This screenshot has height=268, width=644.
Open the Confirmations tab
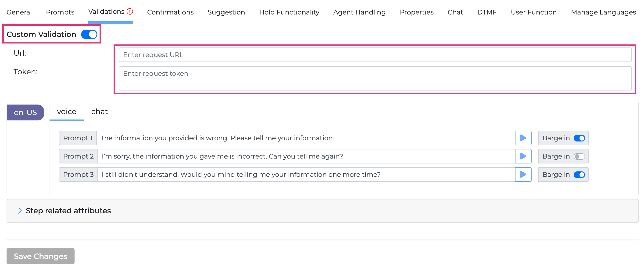(170, 12)
